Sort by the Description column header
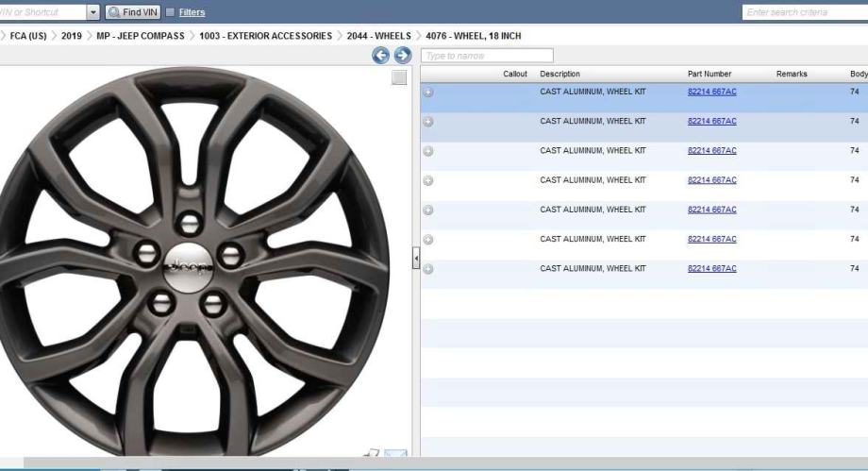This screenshot has width=868, height=471. pos(559,74)
